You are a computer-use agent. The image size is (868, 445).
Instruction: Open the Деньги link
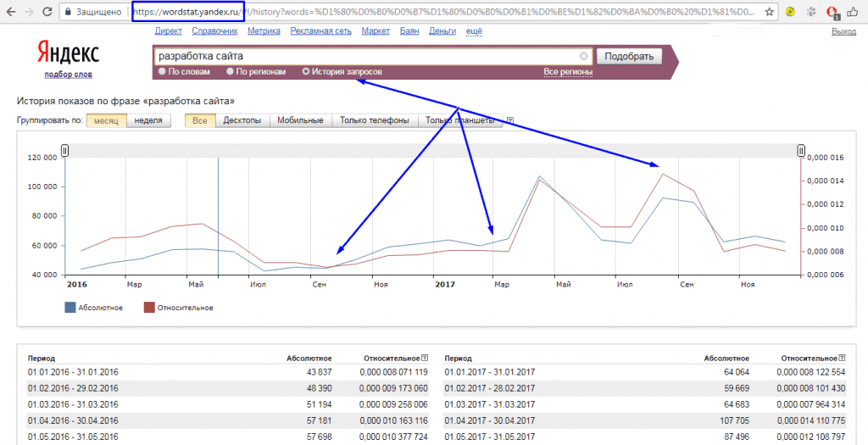[x=442, y=31]
